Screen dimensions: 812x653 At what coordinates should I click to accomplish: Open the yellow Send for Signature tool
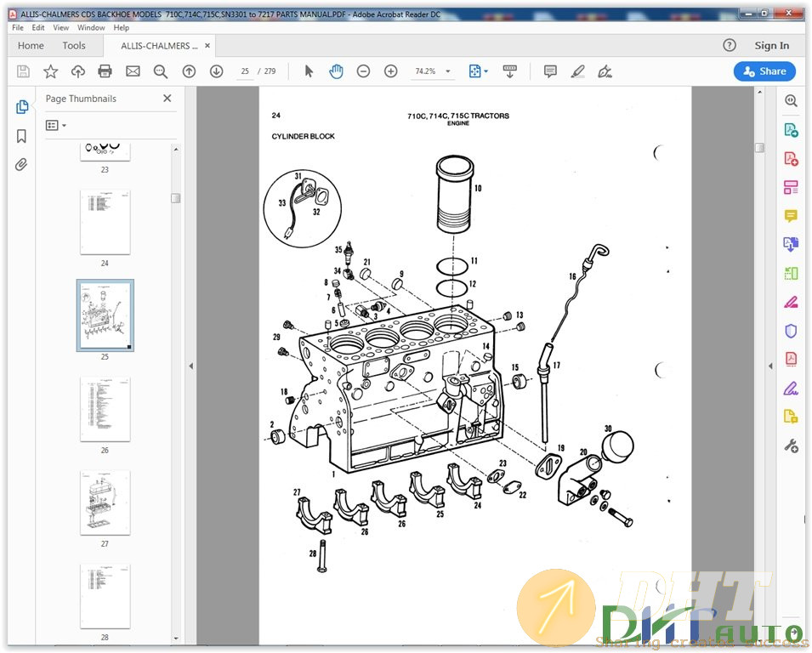click(x=791, y=417)
